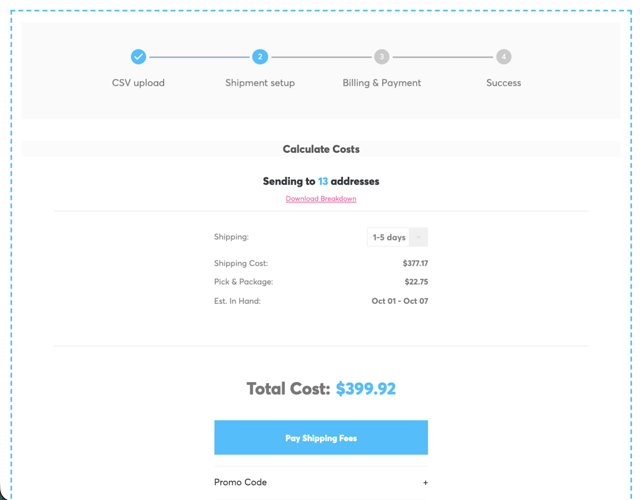Image resolution: width=640 pixels, height=500 pixels.
Task: Click the $399.92 total cost amount
Action: tap(366, 389)
